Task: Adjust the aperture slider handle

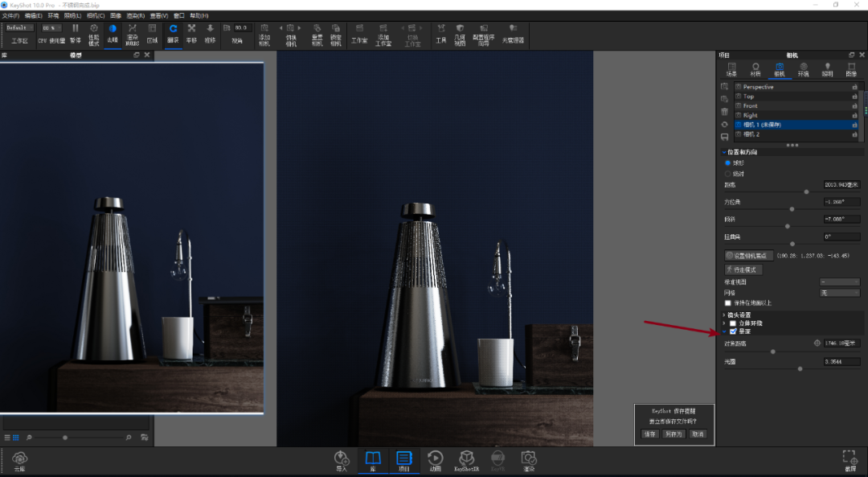Action: tap(800, 368)
